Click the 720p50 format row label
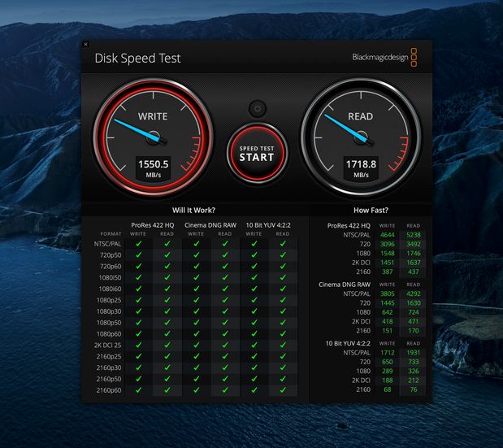This screenshot has height=448, width=503. coord(111,255)
